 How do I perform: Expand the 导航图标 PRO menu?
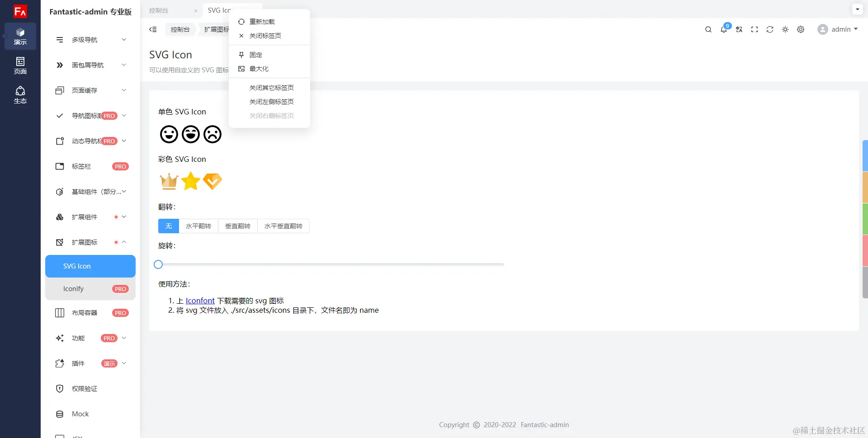coord(90,116)
